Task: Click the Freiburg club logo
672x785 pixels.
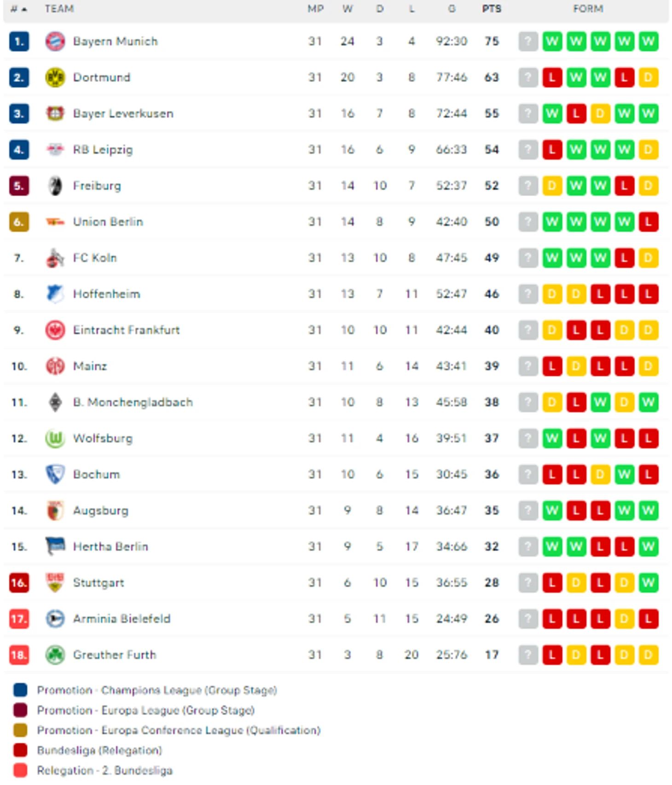Action: click(x=55, y=186)
